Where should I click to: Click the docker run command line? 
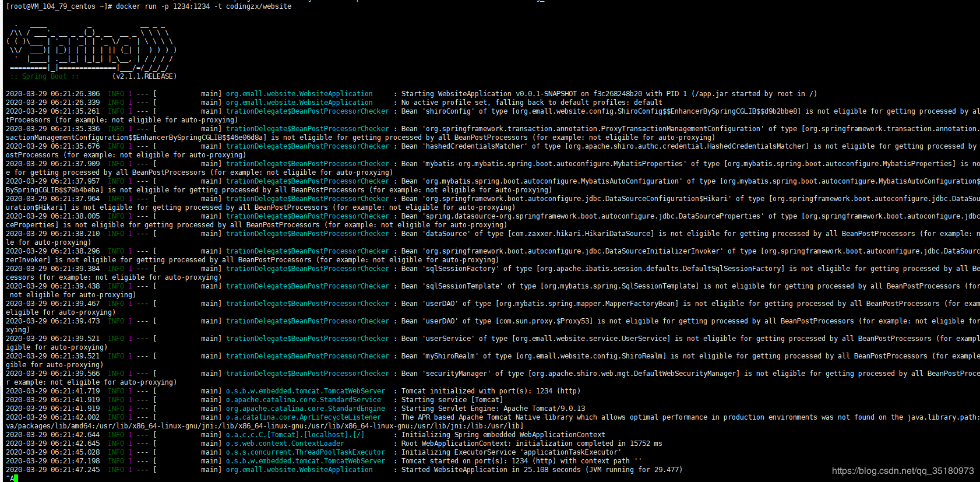pyautogui.click(x=149, y=6)
